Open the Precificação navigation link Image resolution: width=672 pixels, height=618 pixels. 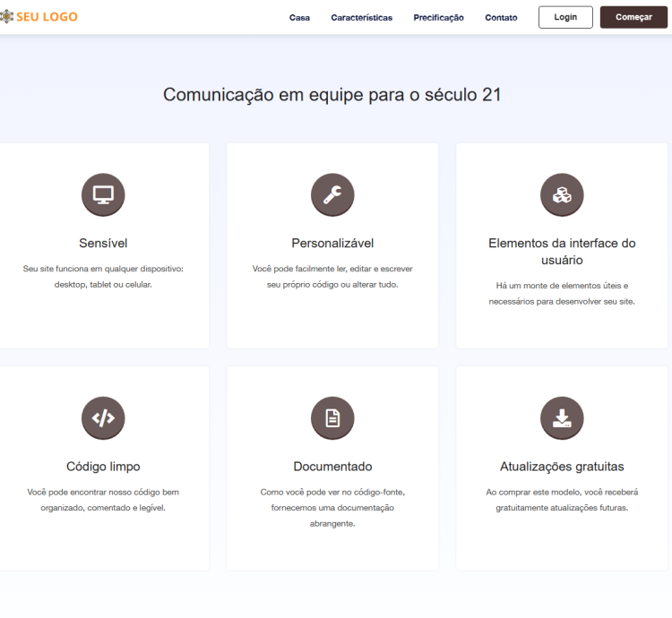438,18
